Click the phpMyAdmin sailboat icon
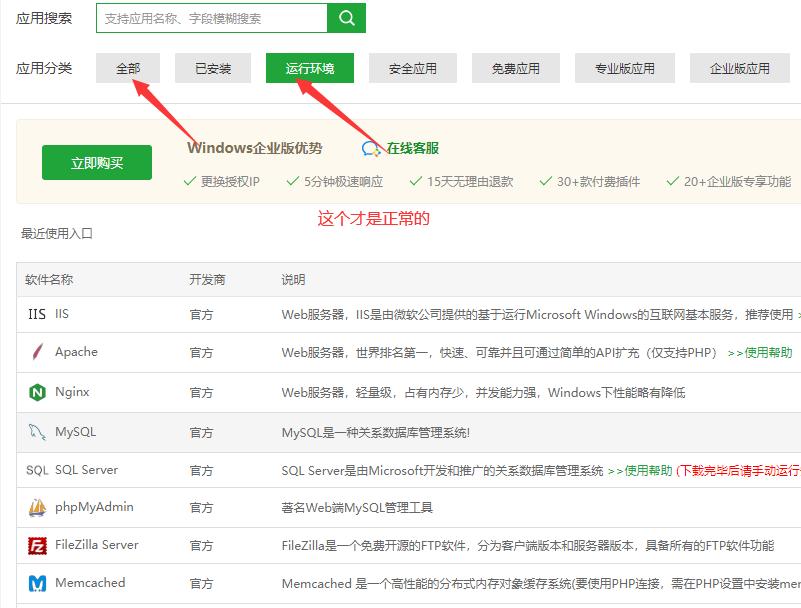Viewport: 801px width, 608px height. [37, 507]
